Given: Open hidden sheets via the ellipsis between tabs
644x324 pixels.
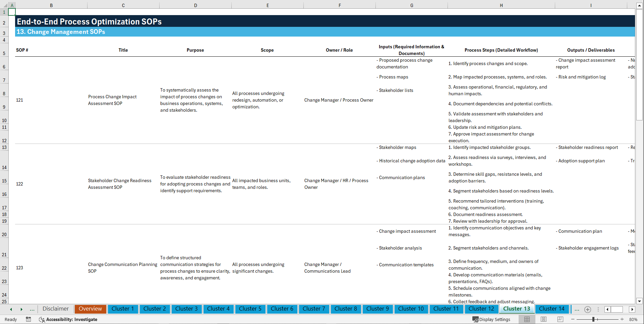Looking at the screenshot, I should 32,309.
